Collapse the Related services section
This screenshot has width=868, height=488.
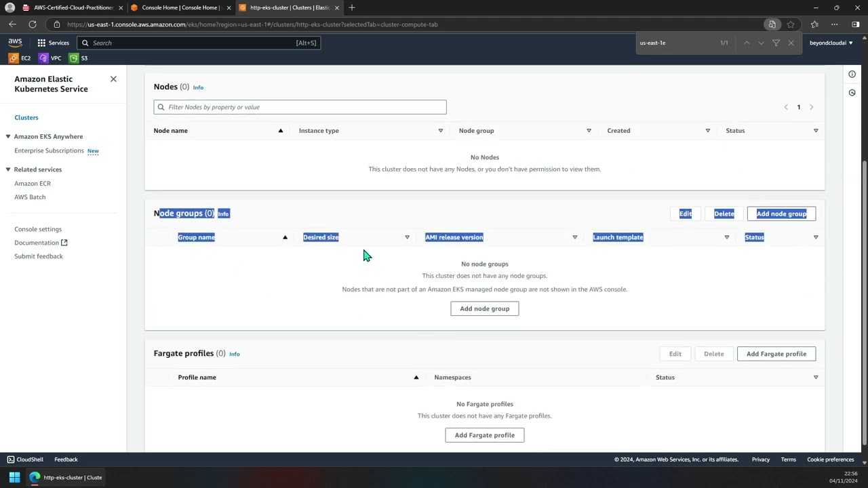(x=8, y=169)
